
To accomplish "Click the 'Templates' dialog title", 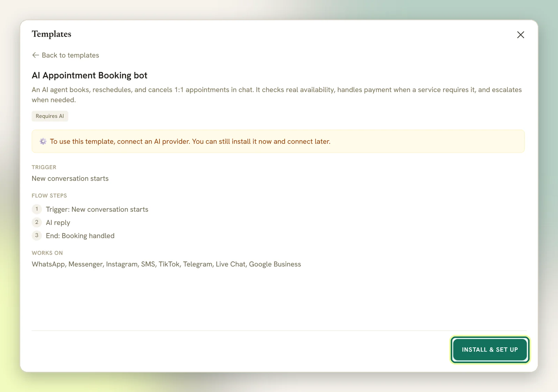I will 52,34.
